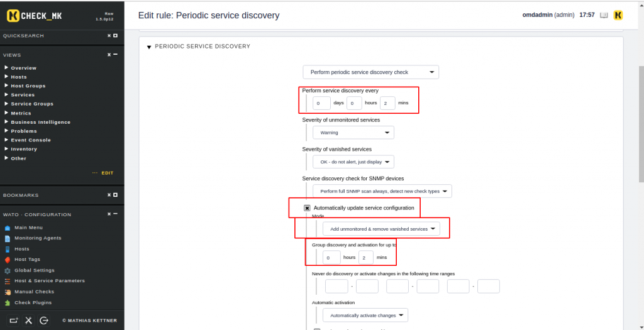Viewport: 644px width, 330px height.
Task: Uncheck Automatically update service configuration
Action: coord(307,208)
